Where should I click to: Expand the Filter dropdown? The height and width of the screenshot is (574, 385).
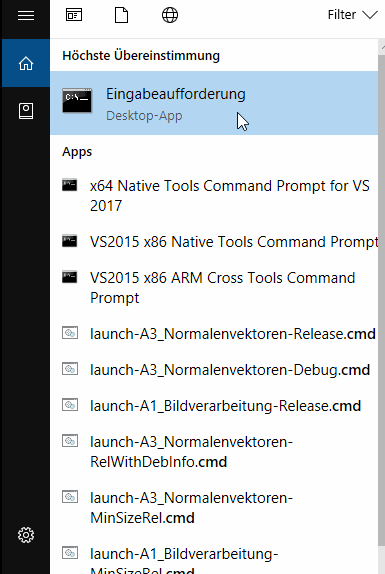[x=352, y=15]
